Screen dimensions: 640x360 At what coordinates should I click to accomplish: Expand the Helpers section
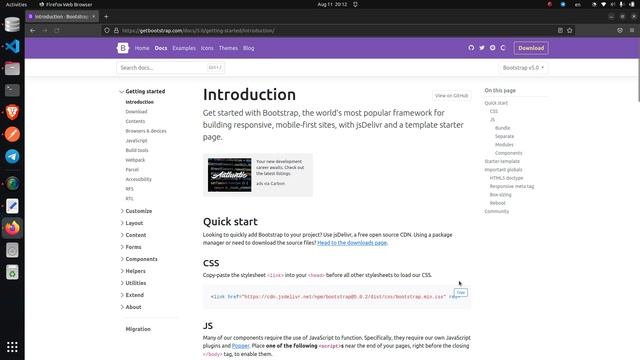pyautogui.click(x=133, y=271)
